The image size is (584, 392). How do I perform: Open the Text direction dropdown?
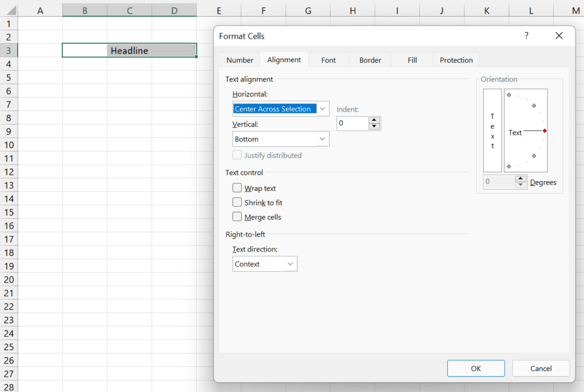(290, 263)
